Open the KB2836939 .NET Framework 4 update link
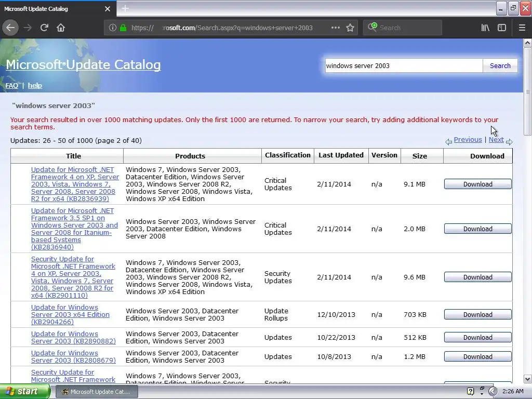The height and width of the screenshot is (399, 532). click(75, 184)
